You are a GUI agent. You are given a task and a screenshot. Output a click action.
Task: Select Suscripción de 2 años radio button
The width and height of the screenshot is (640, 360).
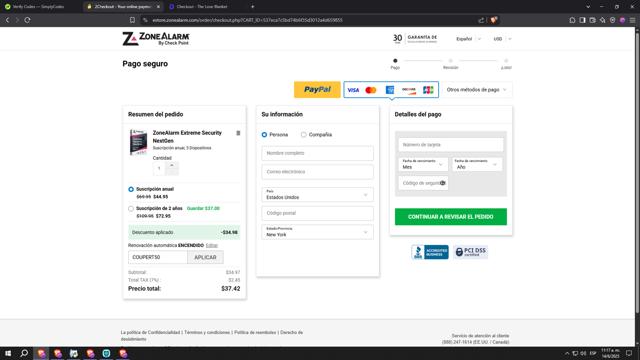131,209
